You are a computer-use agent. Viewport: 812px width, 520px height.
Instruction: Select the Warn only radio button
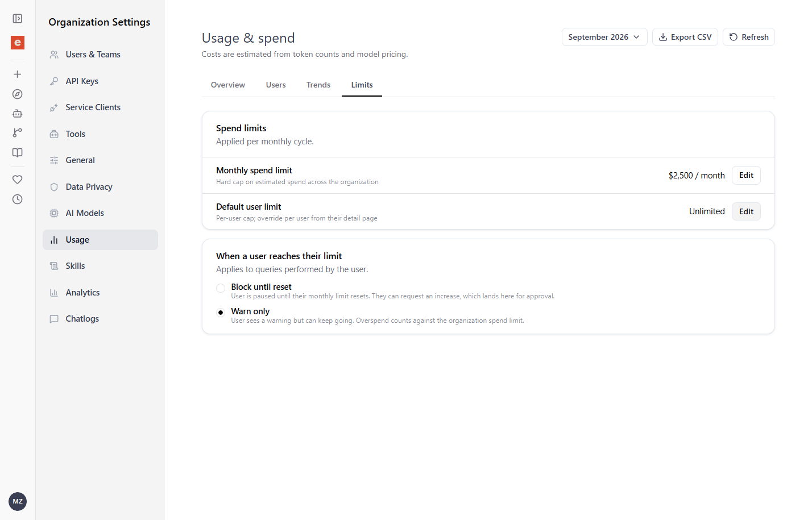pos(221,313)
